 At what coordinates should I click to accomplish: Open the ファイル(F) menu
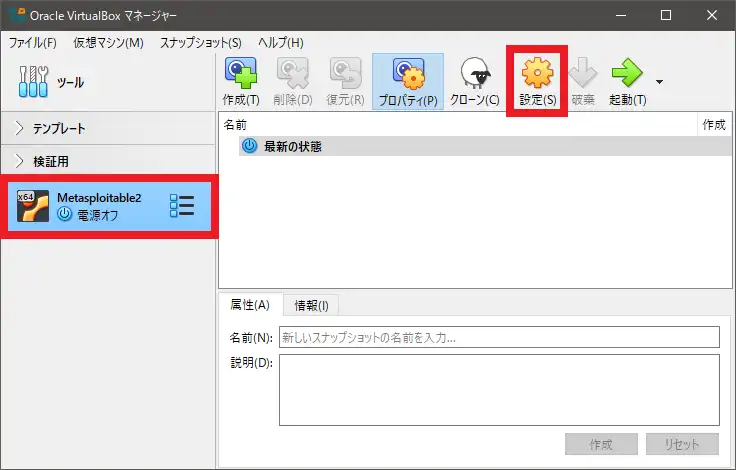(33, 43)
